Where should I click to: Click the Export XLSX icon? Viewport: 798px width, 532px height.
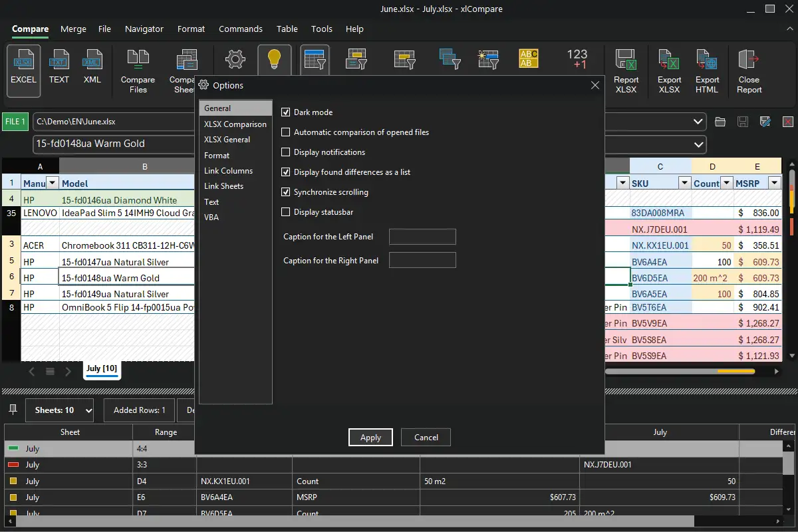click(x=669, y=72)
